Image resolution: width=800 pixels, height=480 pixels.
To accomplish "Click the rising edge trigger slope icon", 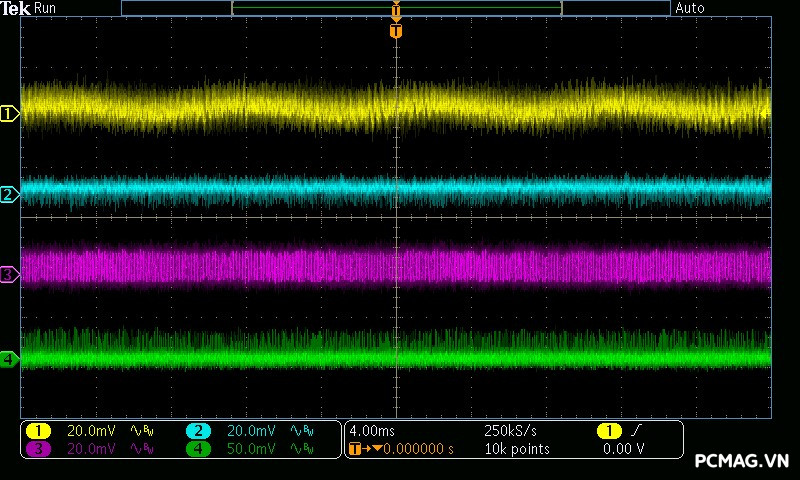I will (x=636, y=431).
